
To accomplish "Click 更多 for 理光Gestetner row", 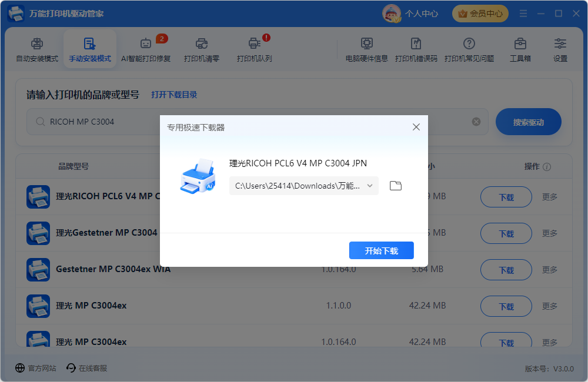I will point(549,233).
